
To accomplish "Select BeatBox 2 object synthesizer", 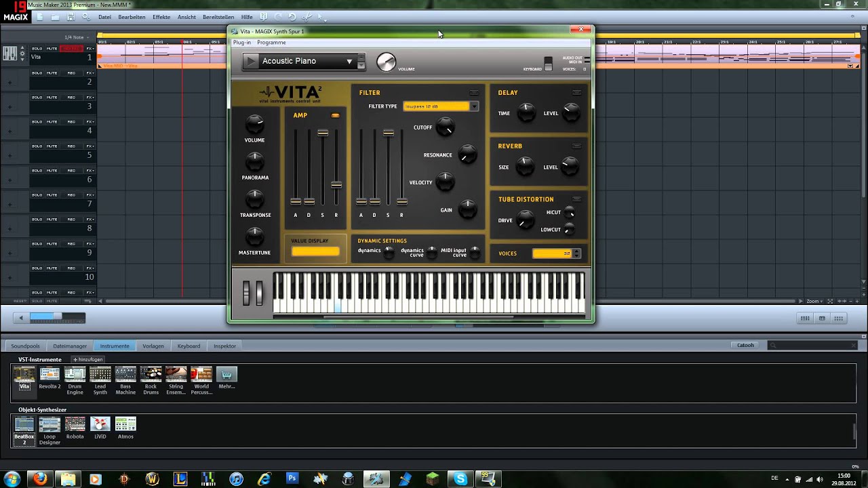I will click(24, 424).
